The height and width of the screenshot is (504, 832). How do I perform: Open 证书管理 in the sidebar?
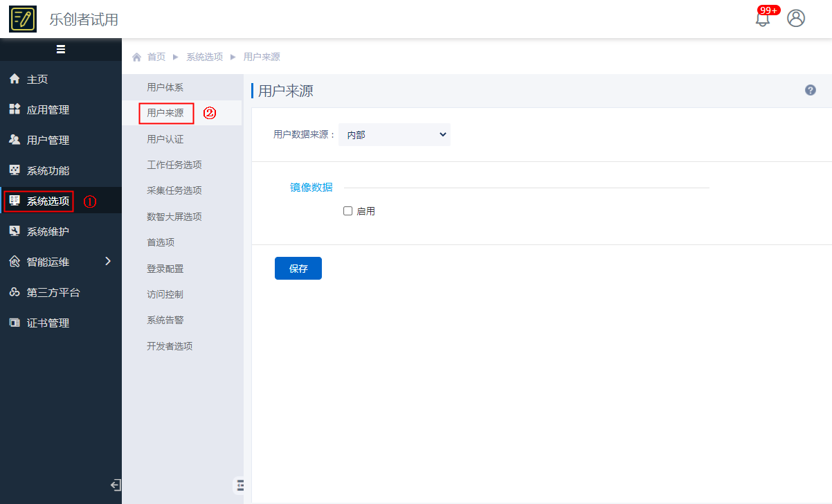coord(48,323)
